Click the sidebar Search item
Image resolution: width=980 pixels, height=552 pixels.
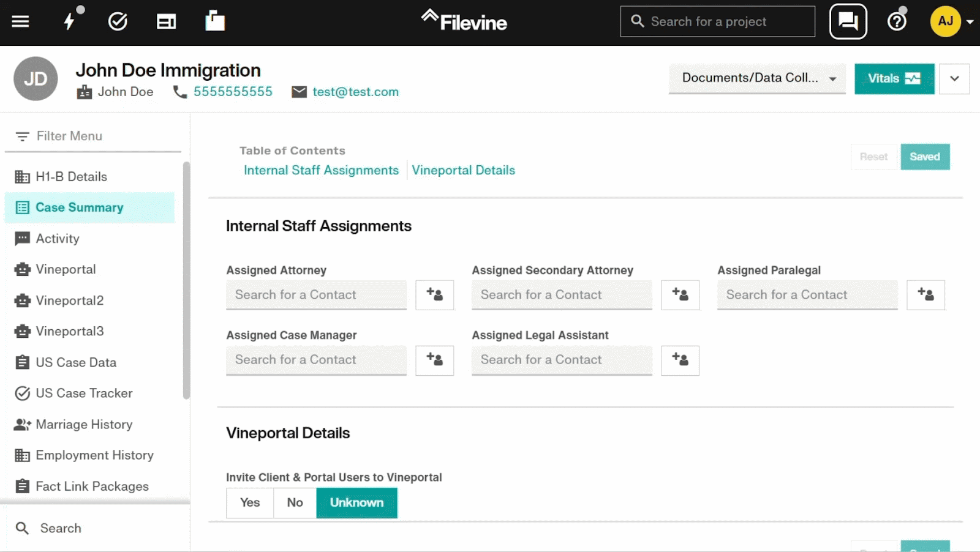(x=95, y=528)
